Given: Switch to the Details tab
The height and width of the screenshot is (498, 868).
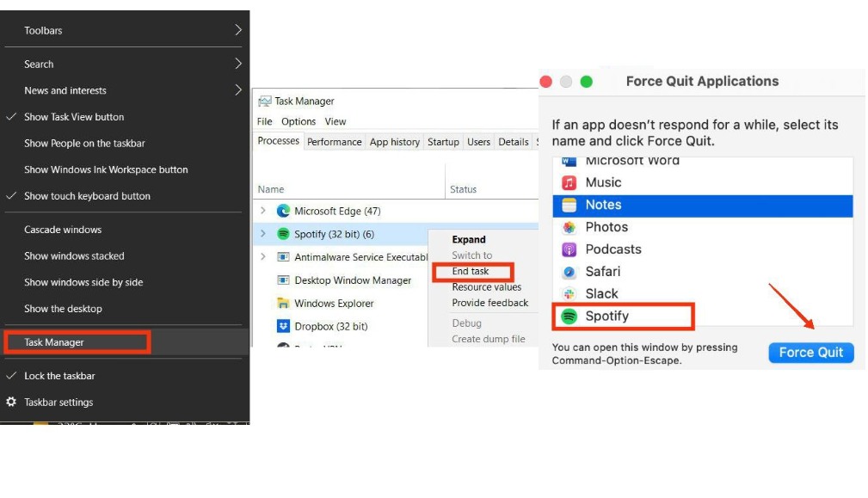Looking at the screenshot, I should click(x=514, y=142).
